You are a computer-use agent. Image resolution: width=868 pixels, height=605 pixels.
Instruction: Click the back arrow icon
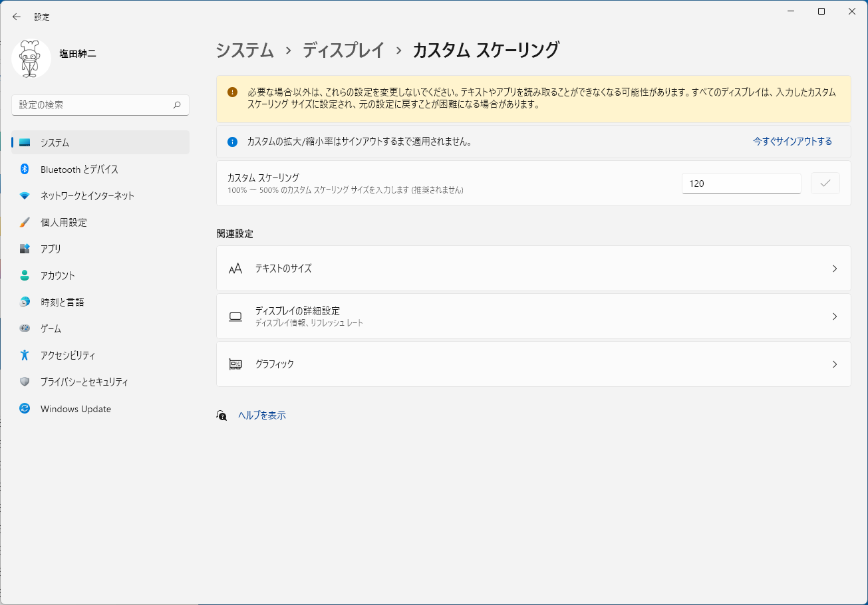[x=17, y=17]
